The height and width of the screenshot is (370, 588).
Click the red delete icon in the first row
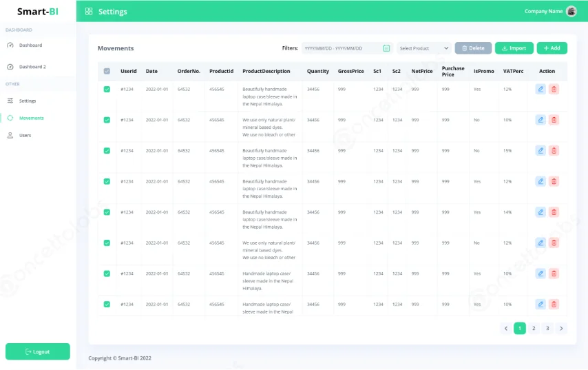click(554, 89)
